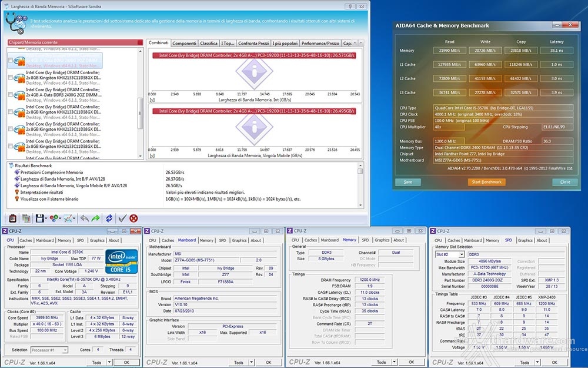This screenshot has height=368, width=588.
Task: Open the Graphics tab in the CPU-Z Memory window
Action: click(x=382, y=240)
